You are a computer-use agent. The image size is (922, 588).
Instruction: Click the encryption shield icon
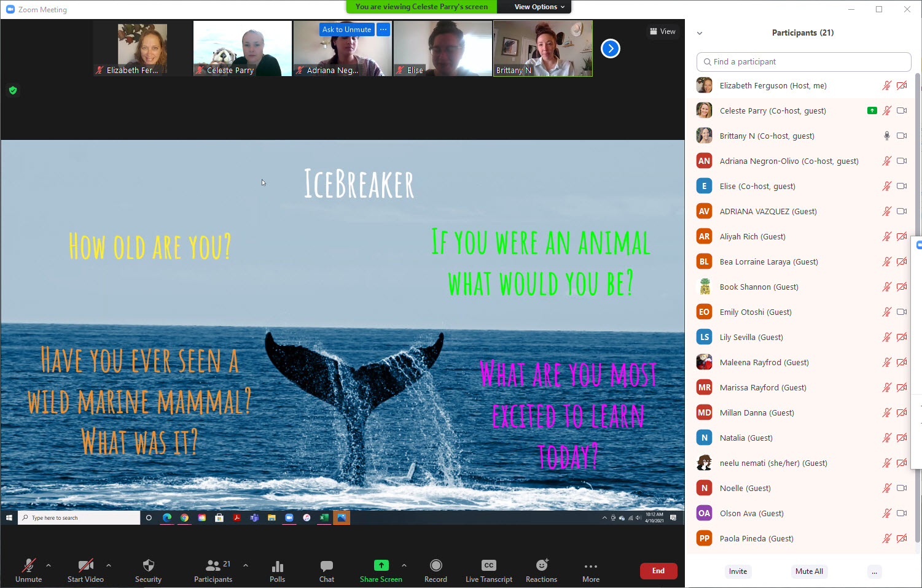point(13,90)
